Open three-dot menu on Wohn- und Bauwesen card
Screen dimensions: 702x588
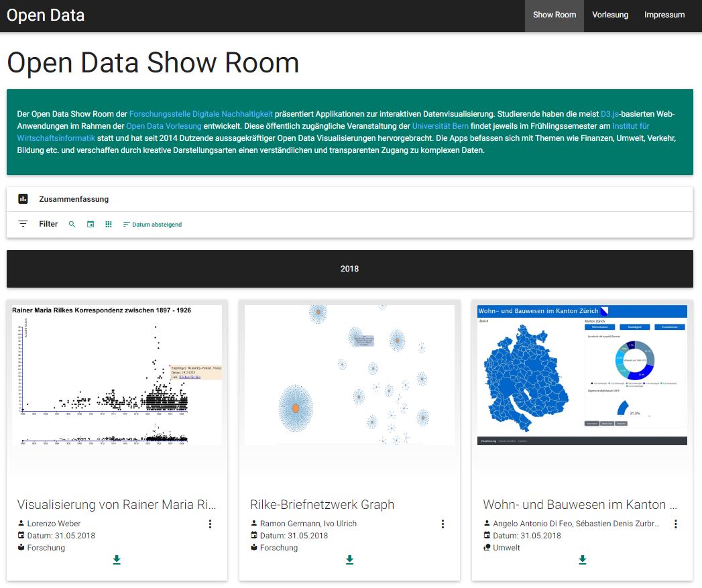tap(675, 524)
